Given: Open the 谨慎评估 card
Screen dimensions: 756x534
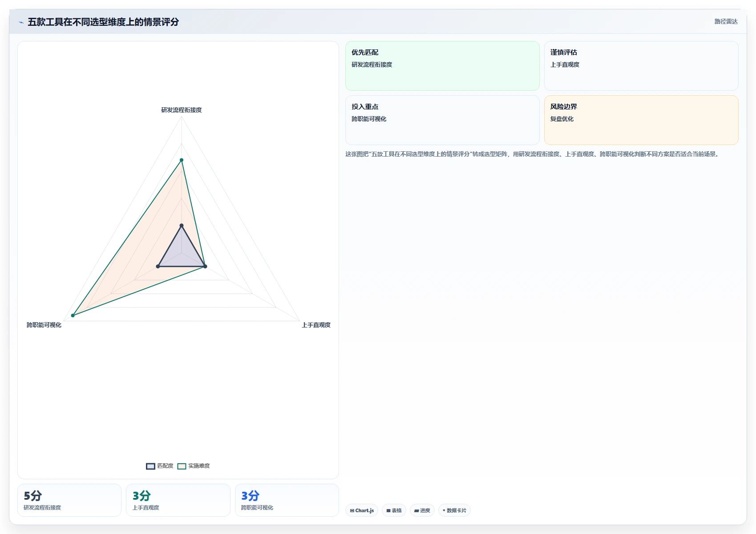Looking at the screenshot, I should 641,66.
